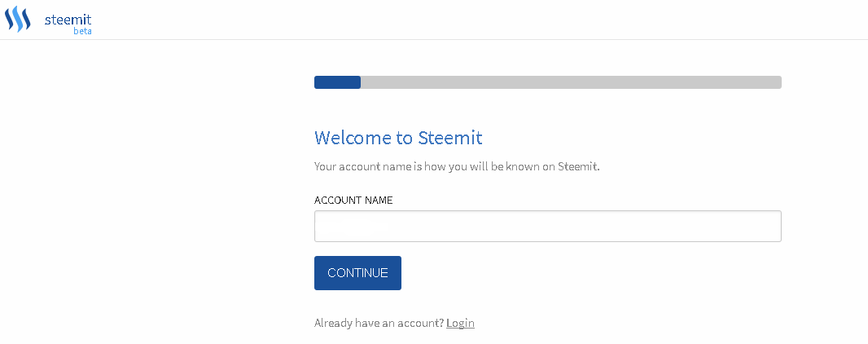
Task: Click the account name description sentence
Action: [457, 167]
